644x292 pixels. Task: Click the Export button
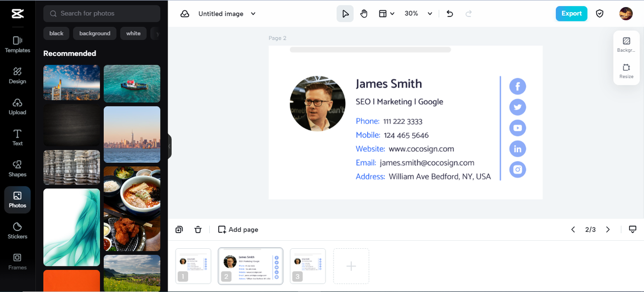[x=572, y=14]
